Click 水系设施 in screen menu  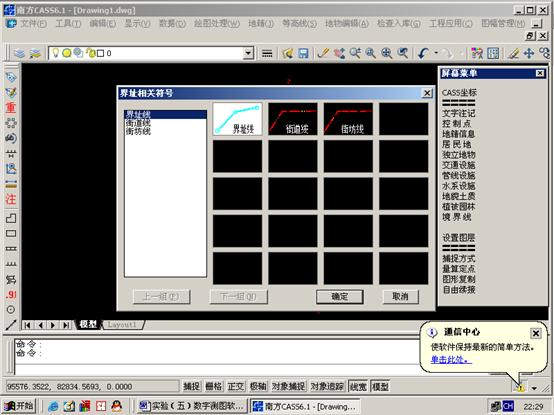[459, 186]
